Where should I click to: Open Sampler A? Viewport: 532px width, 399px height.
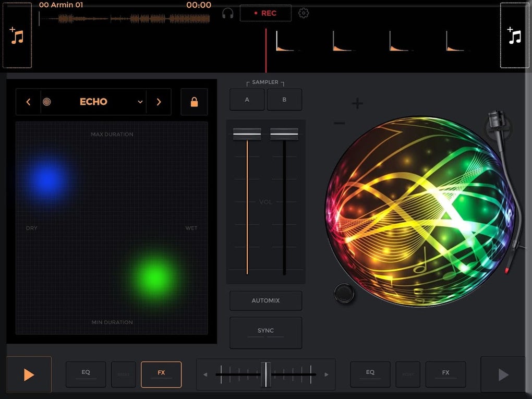(247, 100)
